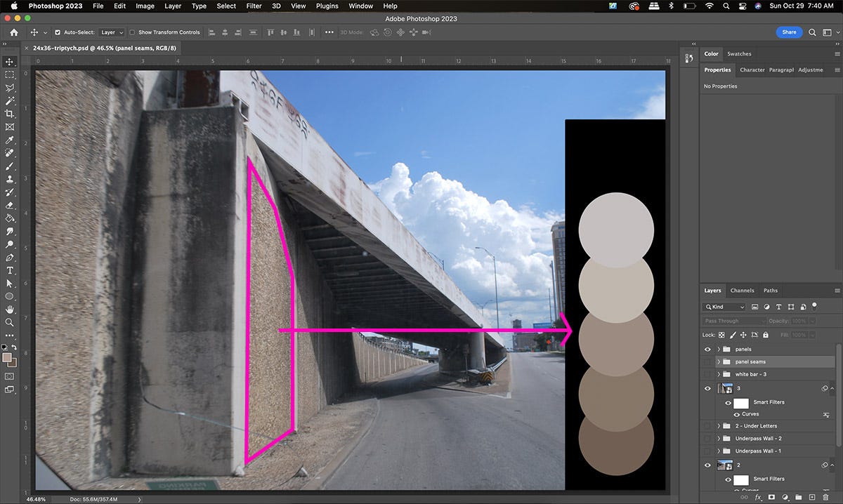Open Auto-Select Layer dropdown
This screenshot has height=504, width=843.
112,32
